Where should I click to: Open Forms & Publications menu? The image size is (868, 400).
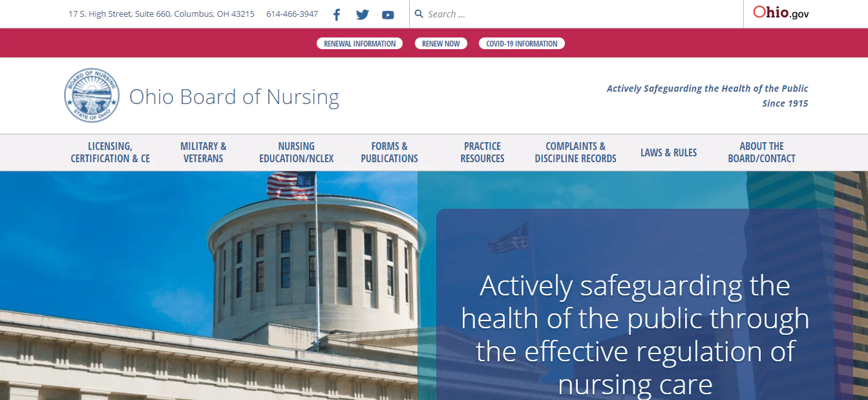[x=390, y=153]
